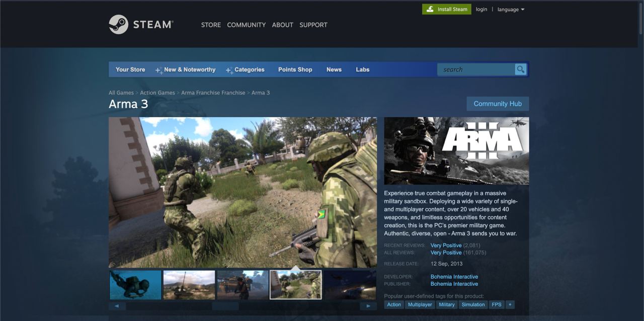Expand the Categories menu
Screen dimensions: 644x321
(x=249, y=69)
